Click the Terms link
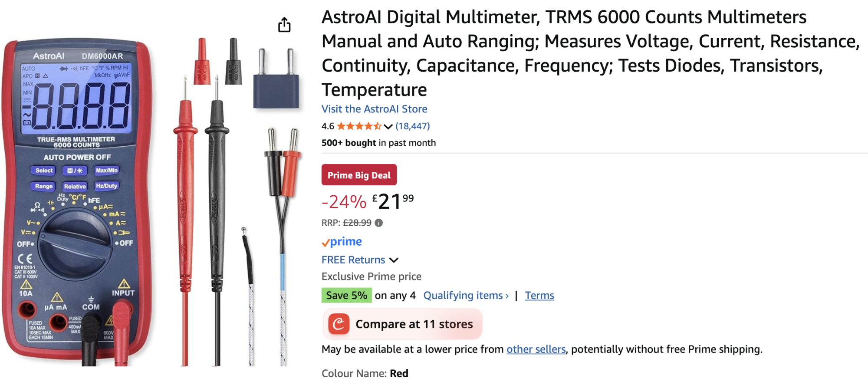This screenshot has width=868, height=385. point(539,296)
